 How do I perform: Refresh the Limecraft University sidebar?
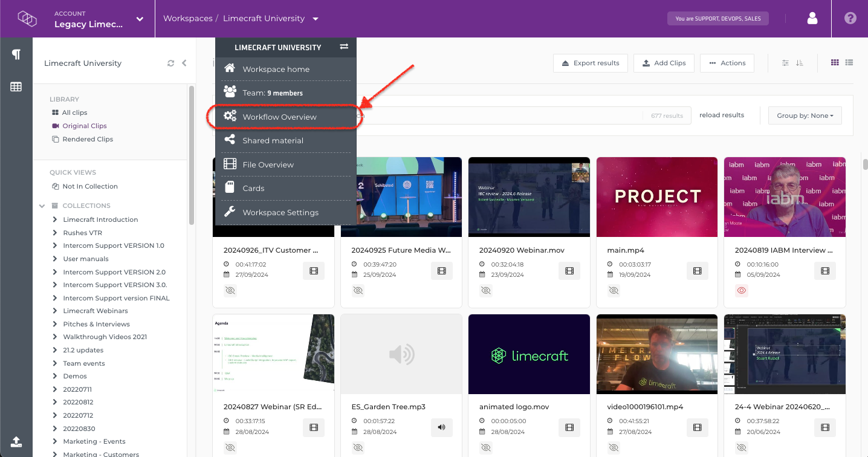171,63
